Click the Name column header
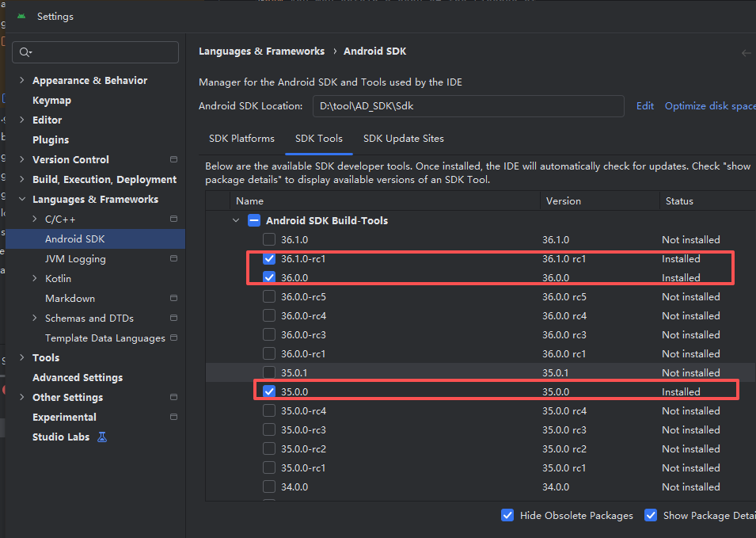Screen dimensions: 756x538 tap(385, 200)
